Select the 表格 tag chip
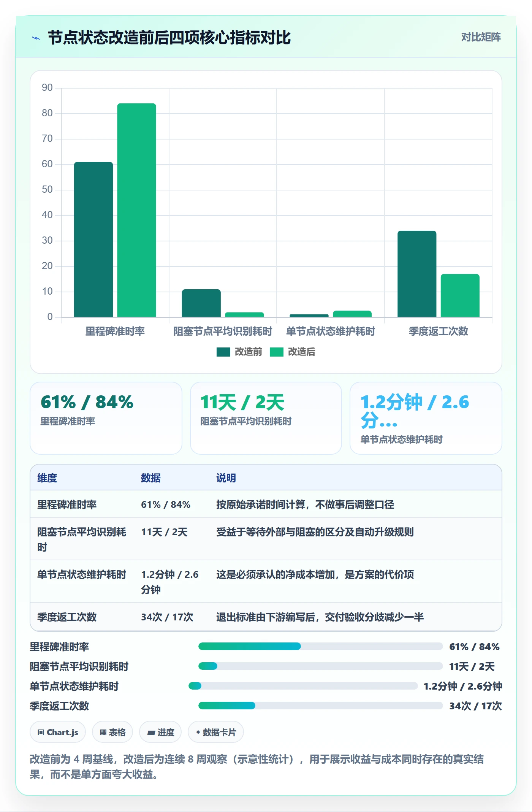The height and width of the screenshot is (812, 532). (112, 732)
